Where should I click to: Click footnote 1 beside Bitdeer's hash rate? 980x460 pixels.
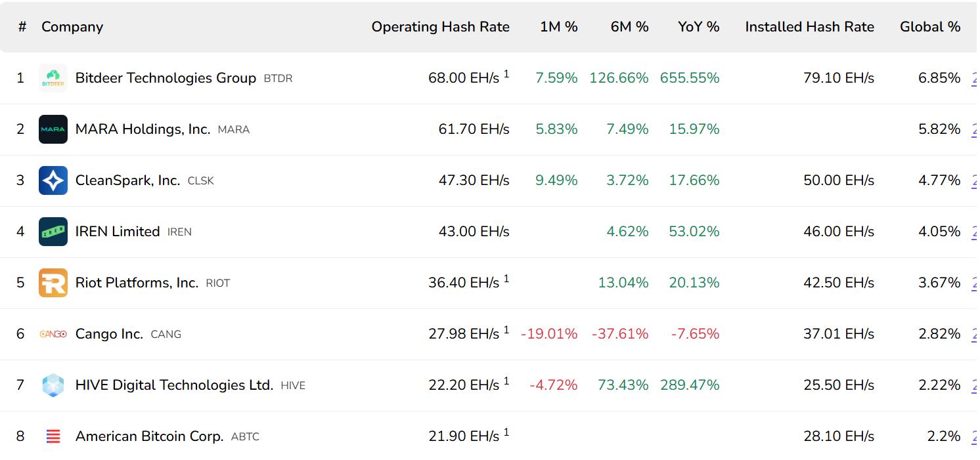pos(506,74)
